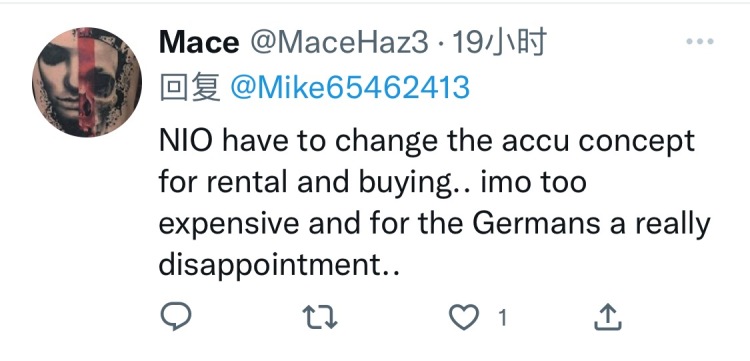Click the 19小时 timestamp
The width and height of the screenshot is (750, 361).
tap(499, 42)
